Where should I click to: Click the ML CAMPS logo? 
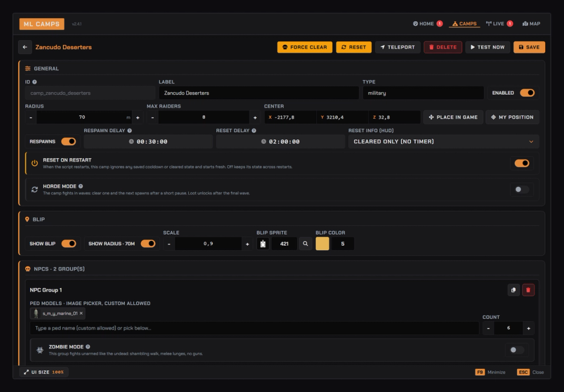(42, 24)
